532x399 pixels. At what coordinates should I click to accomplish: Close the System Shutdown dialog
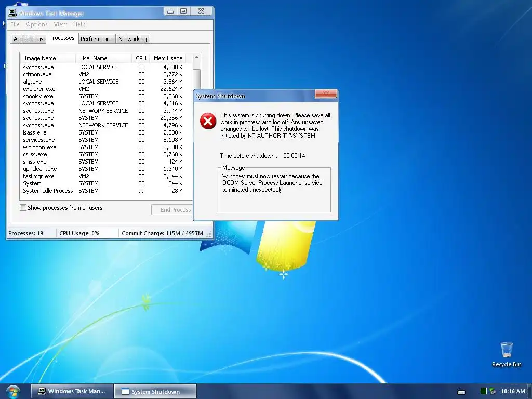[326, 94]
